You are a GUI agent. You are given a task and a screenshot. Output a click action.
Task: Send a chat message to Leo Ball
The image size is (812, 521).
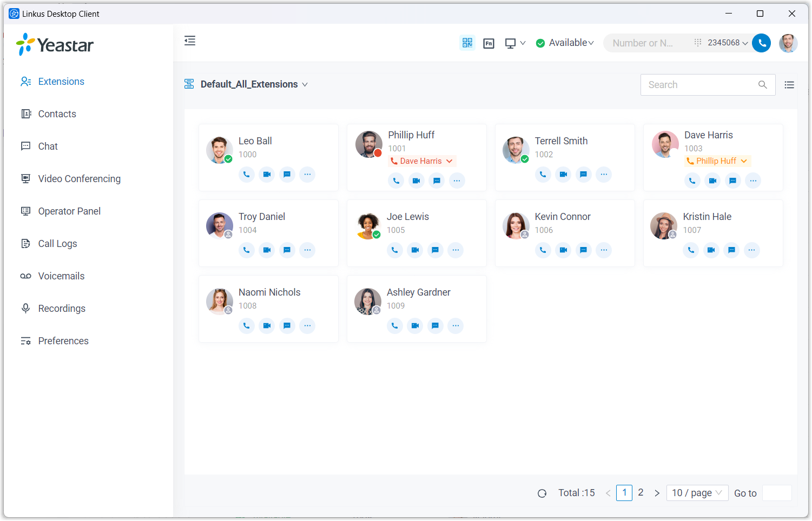point(287,175)
